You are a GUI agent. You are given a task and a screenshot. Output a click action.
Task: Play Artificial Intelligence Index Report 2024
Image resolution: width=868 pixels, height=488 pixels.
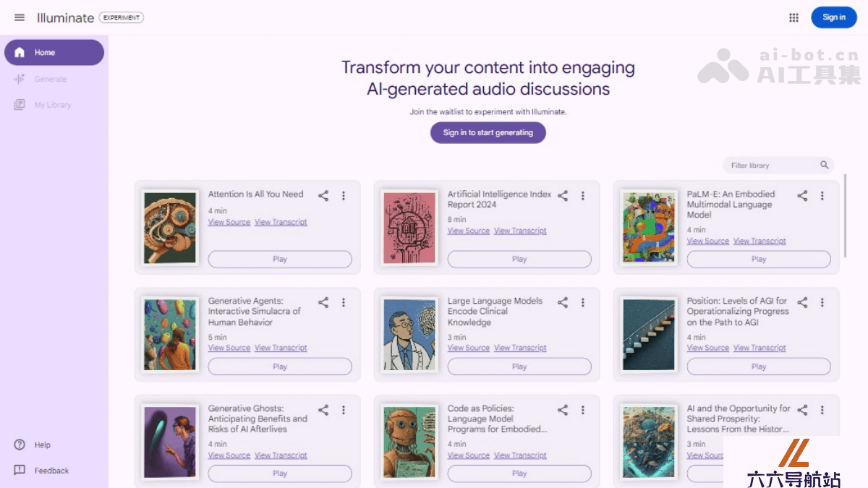coord(519,259)
